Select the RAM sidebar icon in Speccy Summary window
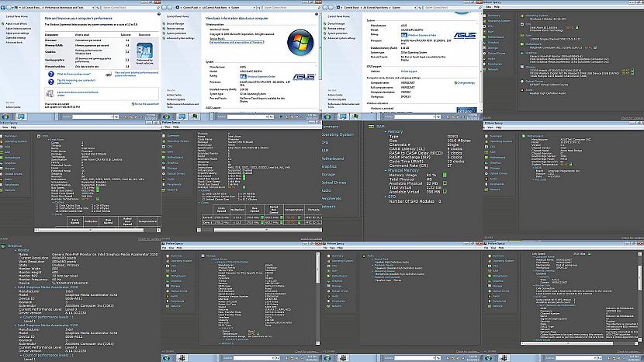This screenshot has width=644, height=362. (x=485, y=32)
